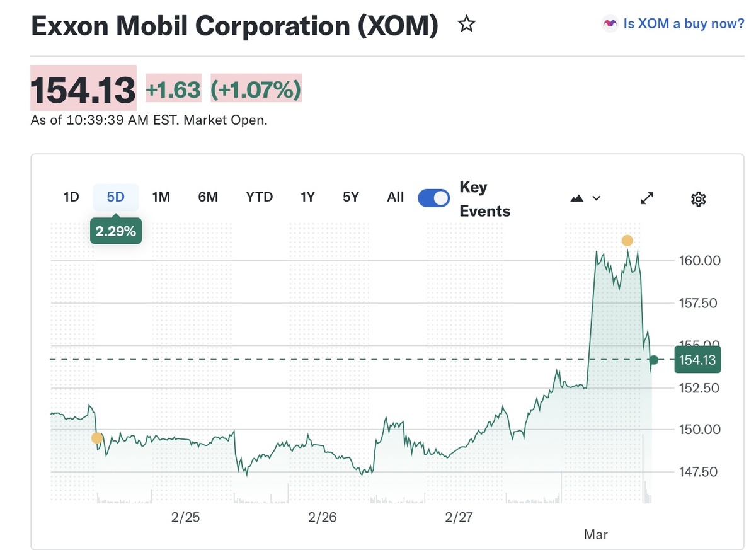The image size is (756, 550).
Task: Click the mountain chart type icon
Action: (x=576, y=198)
